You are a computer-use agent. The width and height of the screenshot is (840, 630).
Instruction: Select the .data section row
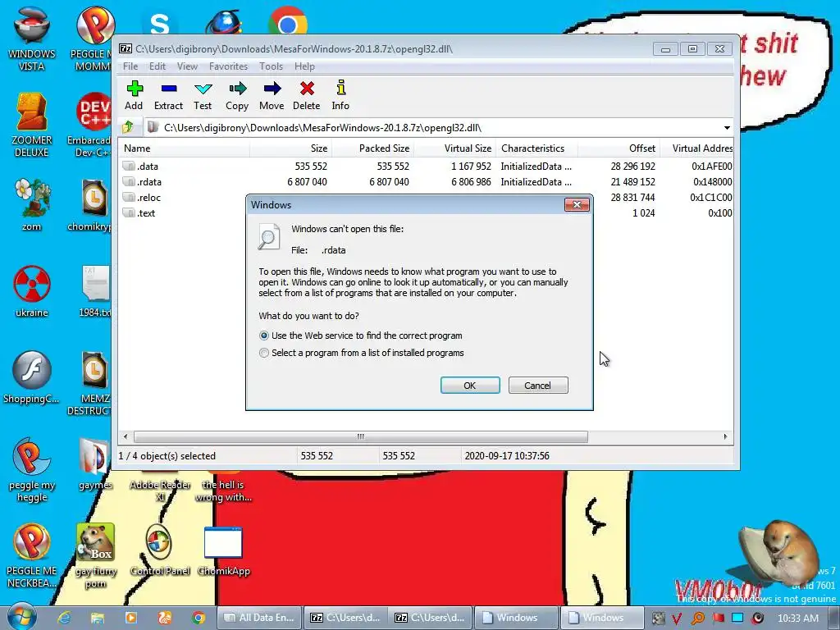(x=427, y=166)
